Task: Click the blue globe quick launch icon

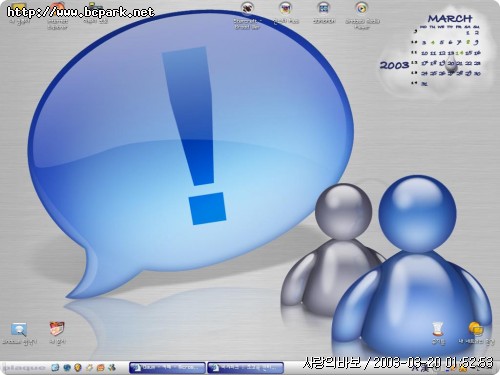Action: pyautogui.click(x=67, y=368)
